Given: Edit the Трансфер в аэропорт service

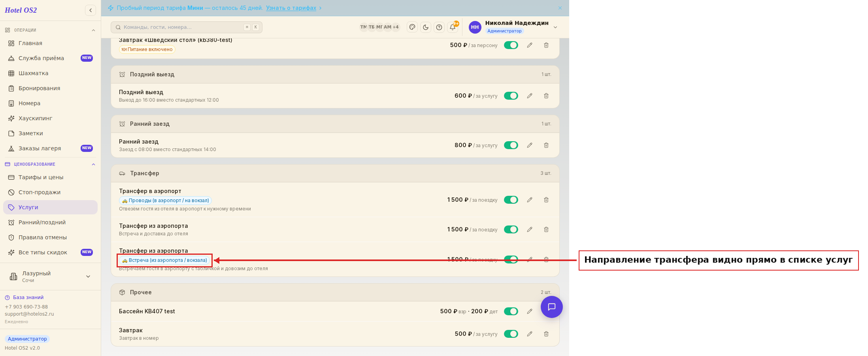Looking at the screenshot, I should click(x=530, y=200).
